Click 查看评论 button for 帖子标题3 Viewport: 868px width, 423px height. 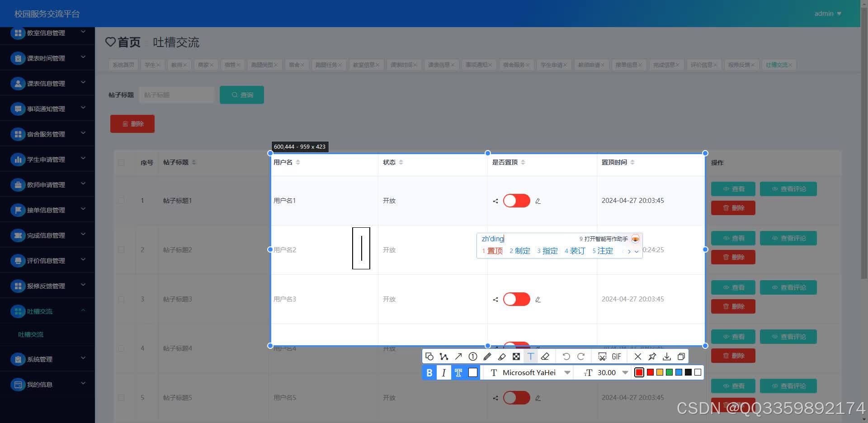[788, 287]
